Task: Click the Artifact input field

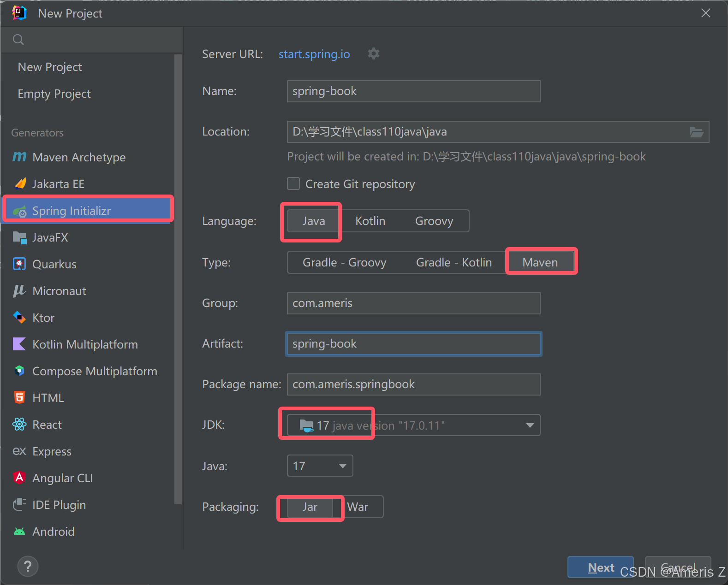Action: coord(413,344)
